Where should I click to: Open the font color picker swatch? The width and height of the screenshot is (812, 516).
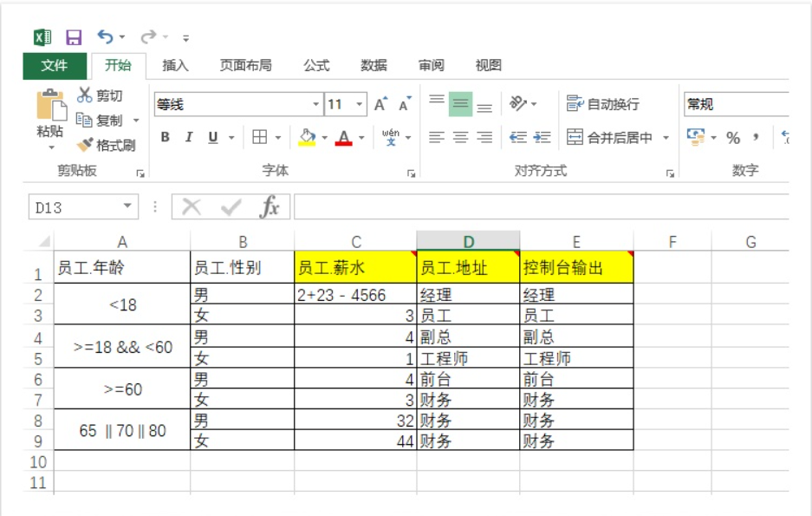344,138
